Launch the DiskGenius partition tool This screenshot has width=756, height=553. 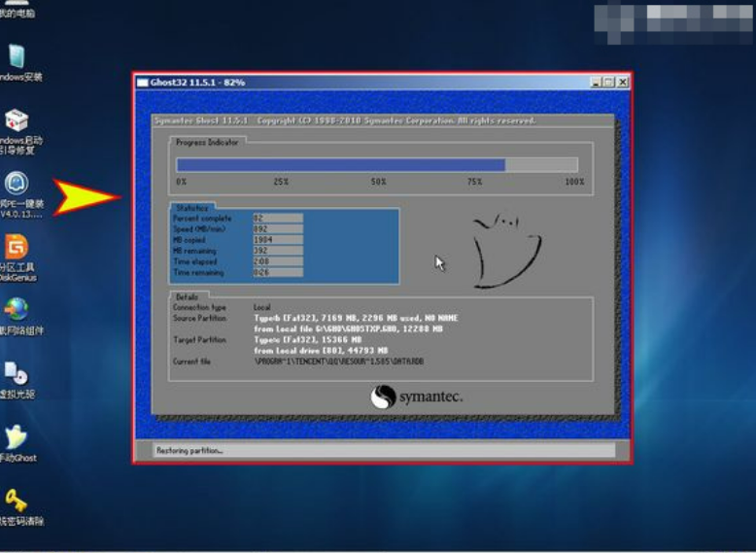pos(17,248)
